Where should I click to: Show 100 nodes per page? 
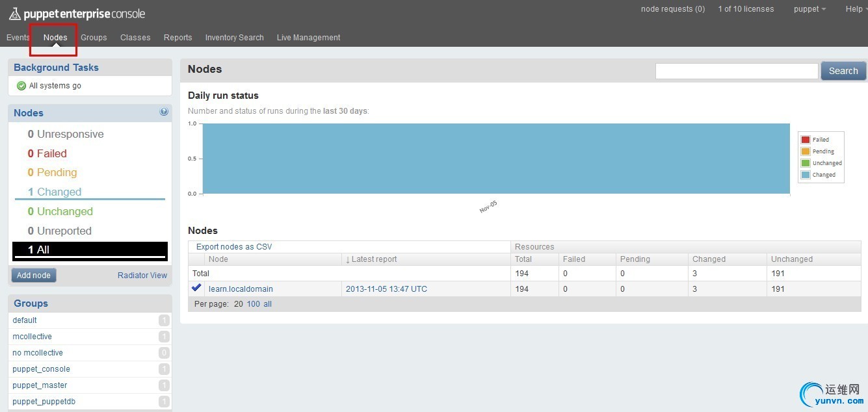(253, 304)
